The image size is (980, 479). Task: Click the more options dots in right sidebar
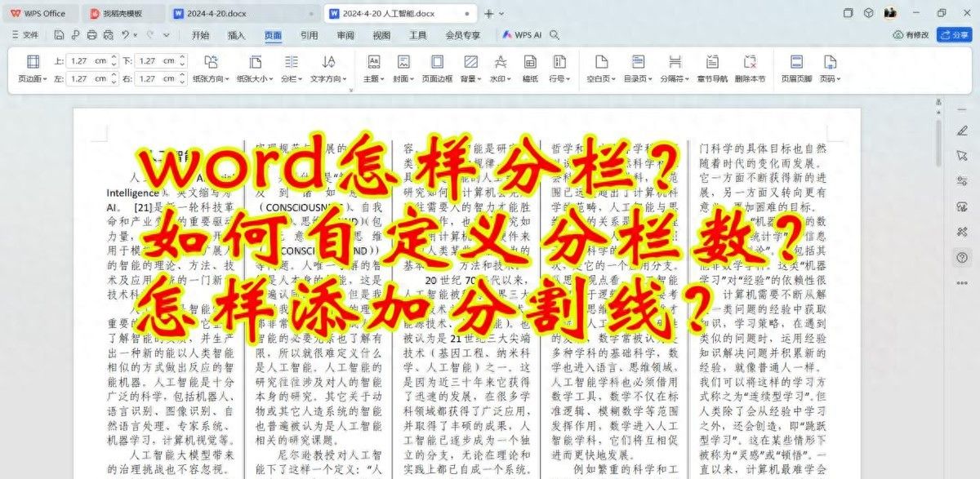click(962, 283)
